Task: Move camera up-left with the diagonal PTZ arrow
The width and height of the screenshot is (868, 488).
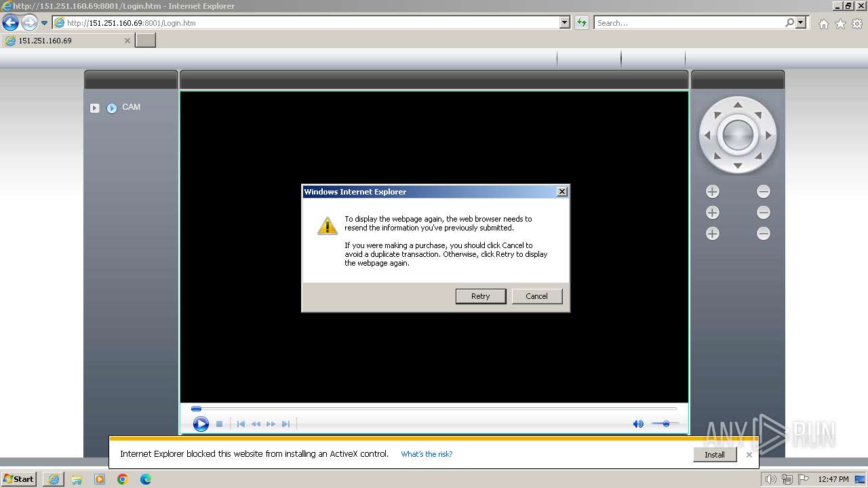Action: (x=717, y=115)
